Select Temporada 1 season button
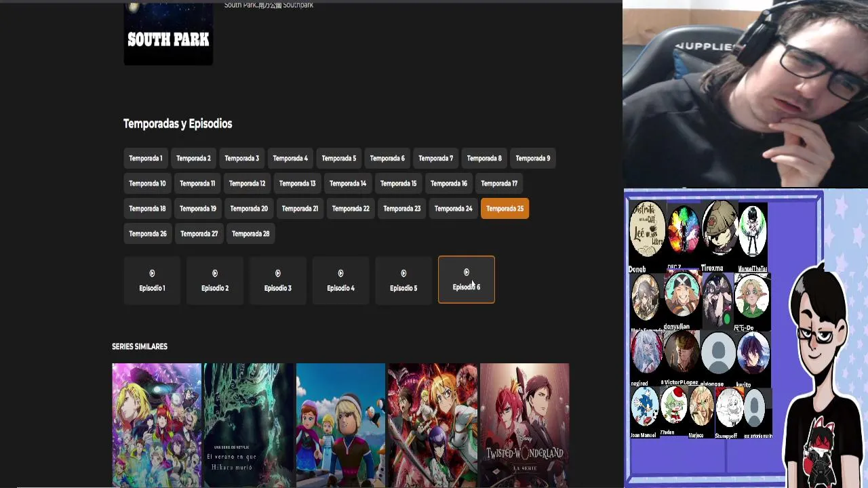Viewport: 868px width, 488px height. pos(145,159)
